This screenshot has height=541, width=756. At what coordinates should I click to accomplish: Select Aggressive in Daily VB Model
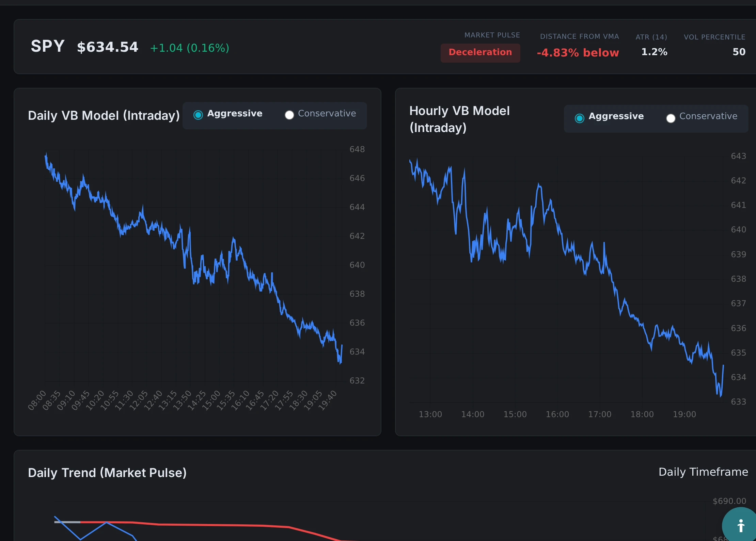coord(198,115)
